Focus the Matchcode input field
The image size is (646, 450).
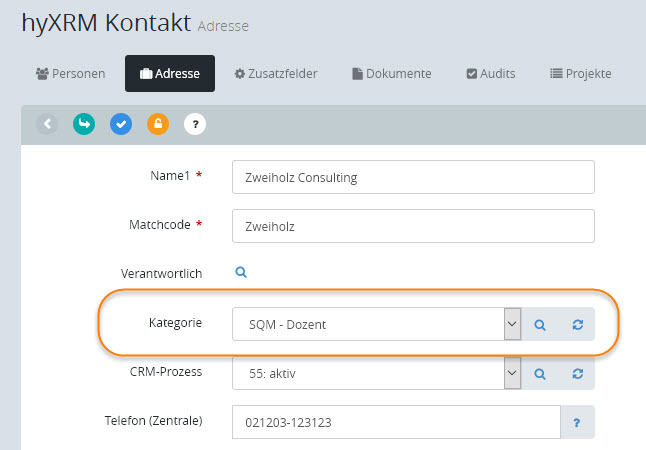tap(412, 226)
